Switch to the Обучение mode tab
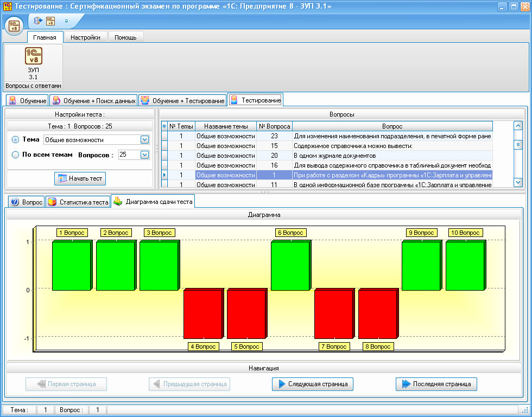 28,101
